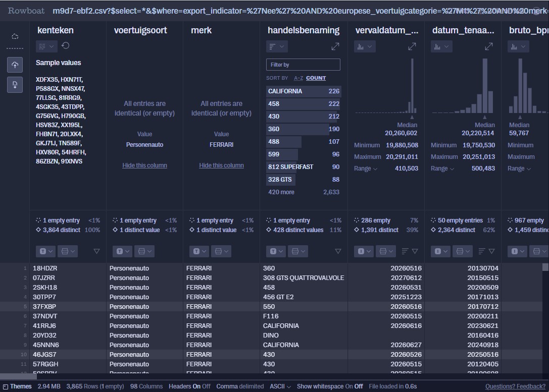This screenshot has width=549, height=392.
Task: Click 'Hide this column' under voertuigsoort
Action: pos(144,165)
